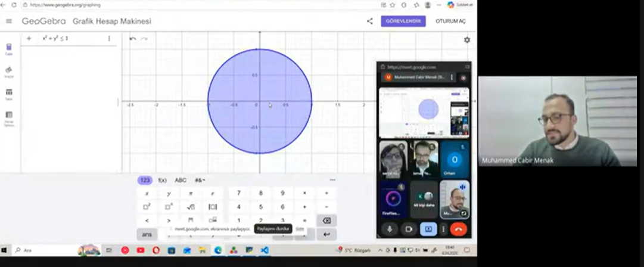Viewport: 644px width, 267px height.
Task: Open the graphics settings gear
Action: tap(467, 40)
